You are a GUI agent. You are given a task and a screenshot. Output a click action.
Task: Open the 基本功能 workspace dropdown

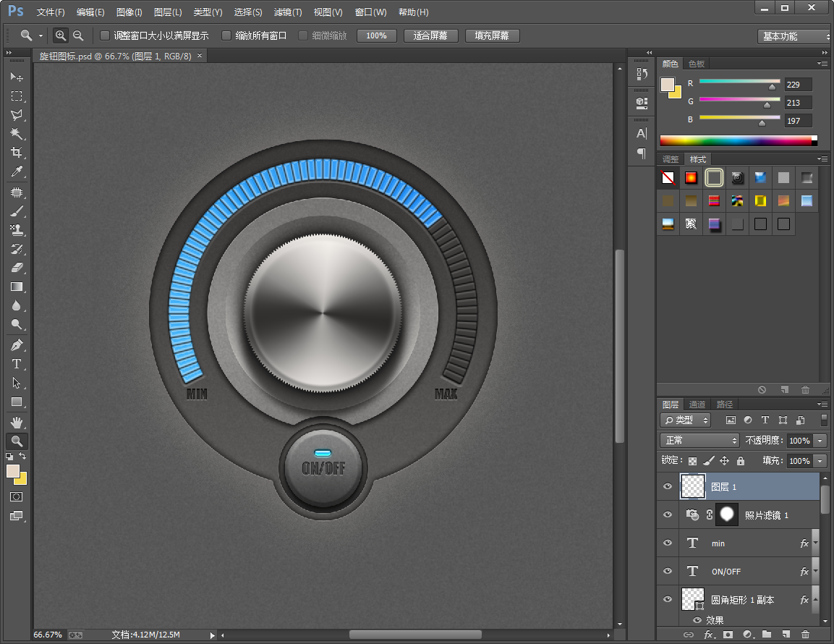(794, 36)
